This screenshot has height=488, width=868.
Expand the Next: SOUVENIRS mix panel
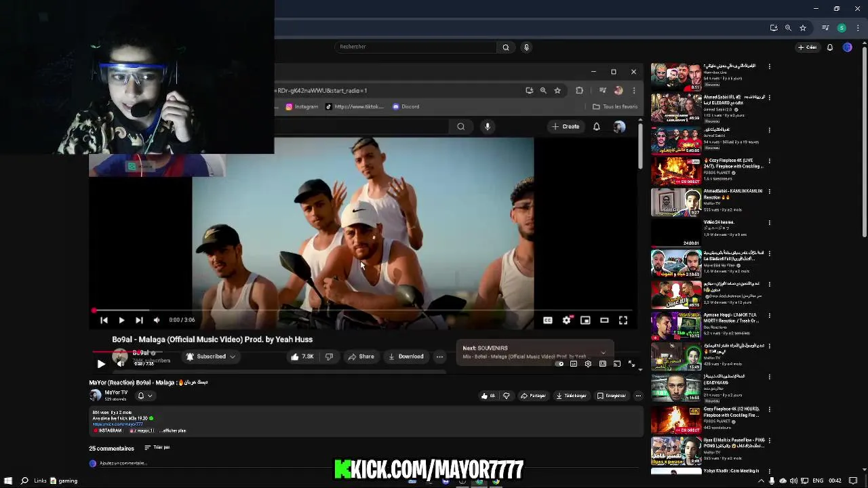603,352
